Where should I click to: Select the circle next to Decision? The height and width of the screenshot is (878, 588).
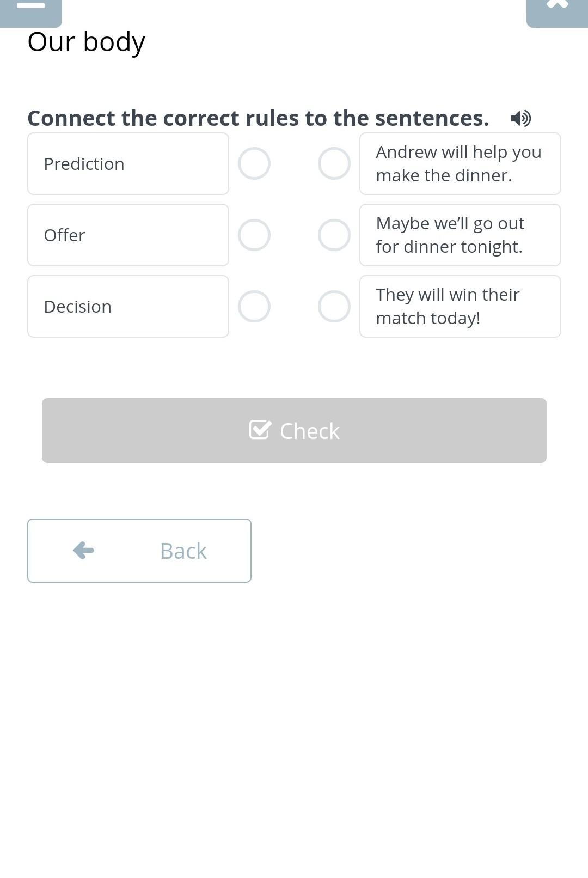[254, 306]
